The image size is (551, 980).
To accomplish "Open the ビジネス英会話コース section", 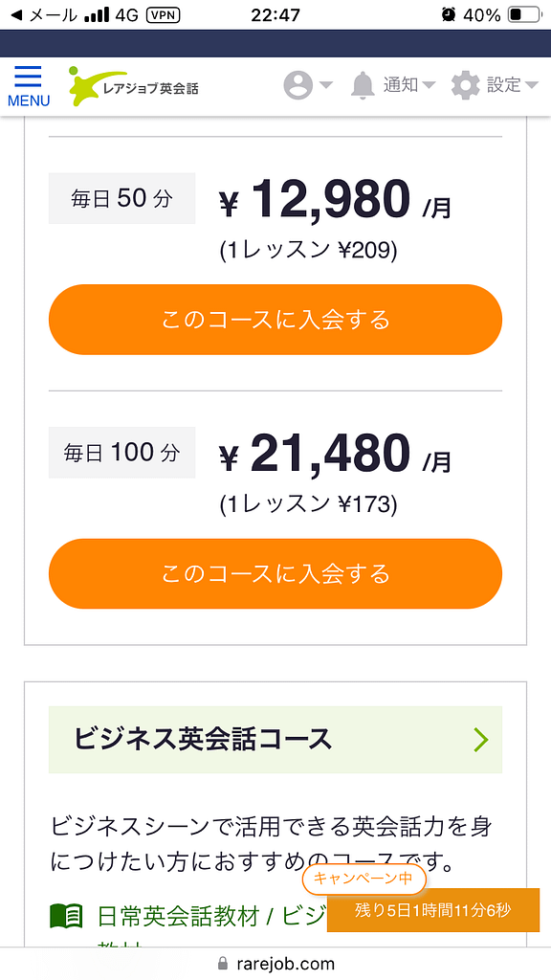I will click(x=275, y=740).
